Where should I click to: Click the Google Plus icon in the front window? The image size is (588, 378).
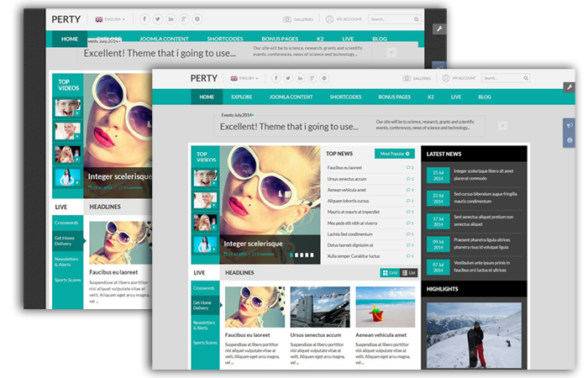point(313,78)
